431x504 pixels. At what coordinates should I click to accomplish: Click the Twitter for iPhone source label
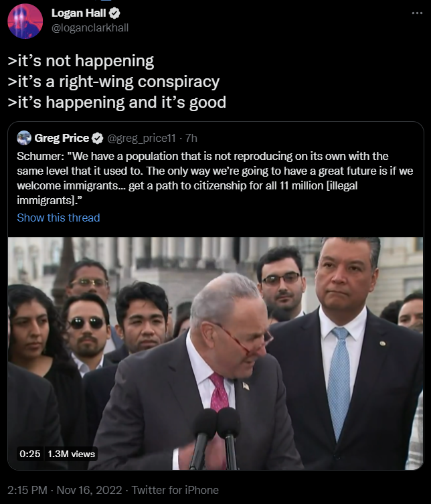pyautogui.click(x=175, y=490)
